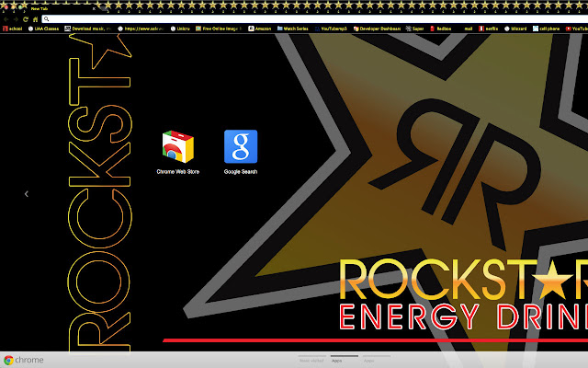Click the search magnifier in address bar
The image size is (588, 368).
tap(47, 19)
